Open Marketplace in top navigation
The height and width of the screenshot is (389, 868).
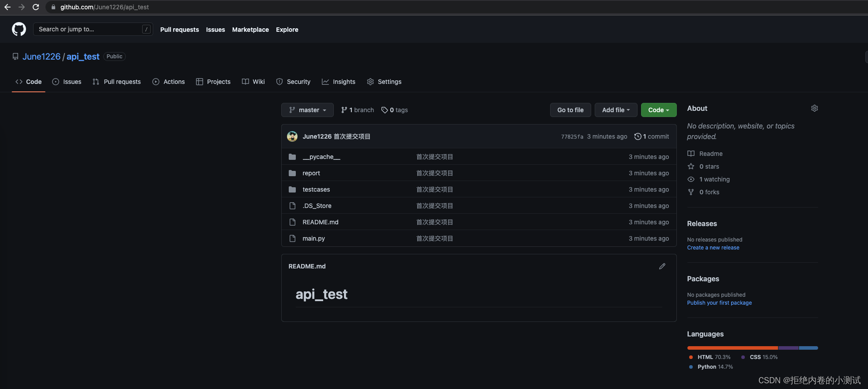tap(250, 30)
